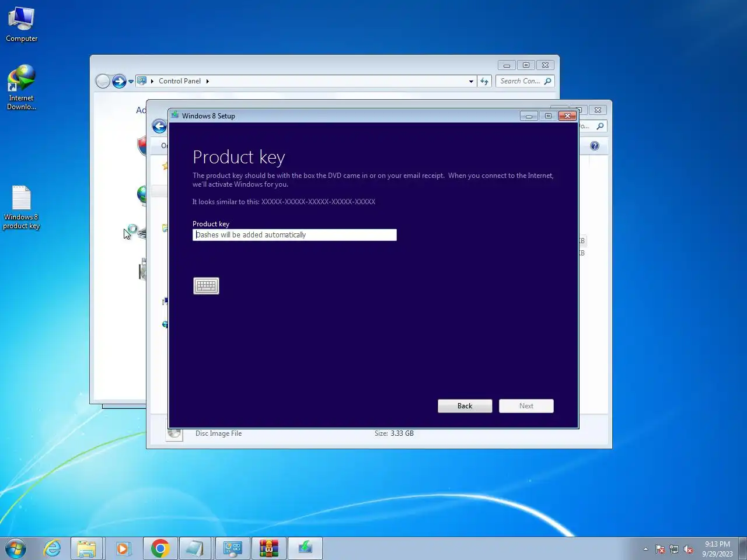Switch to the Notepad taskbar item
This screenshot has width=747, height=560.
tap(195, 548)
